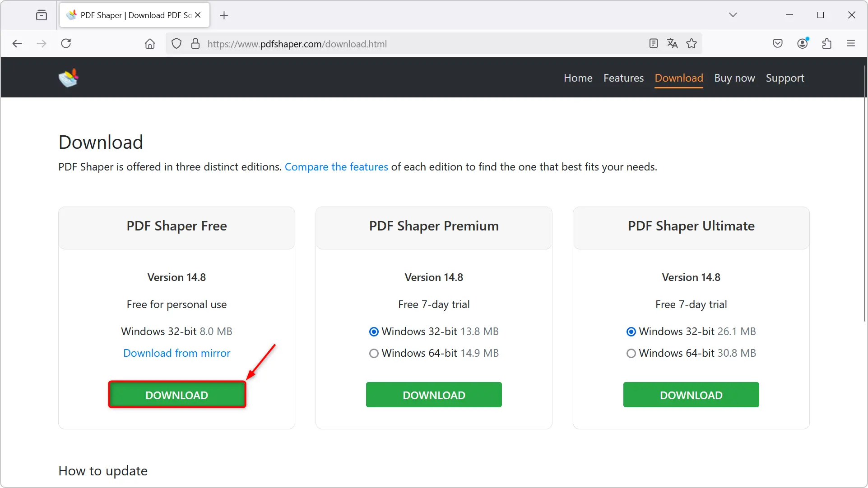Click the How to update heading

pyautogui.click(x=103, y=471)
